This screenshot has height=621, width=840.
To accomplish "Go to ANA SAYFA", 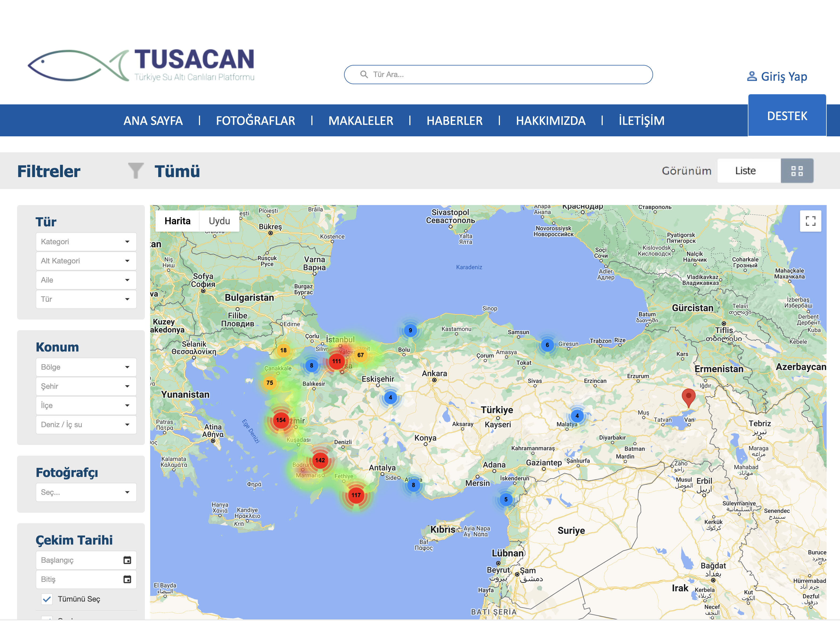I will 153,121.
